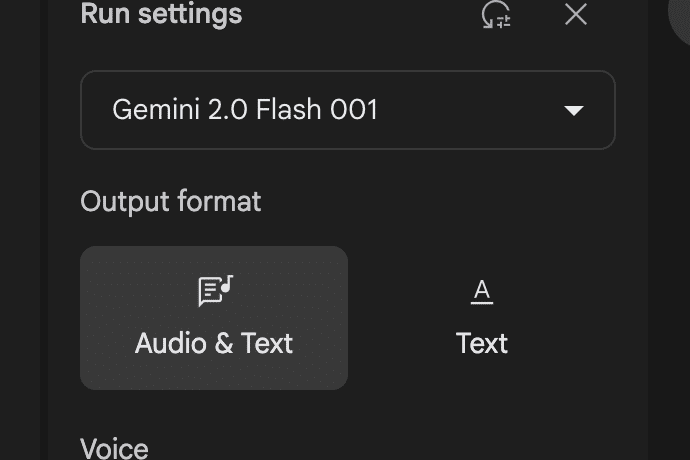Click the underlined A text icon
This screenshot has width=690, height=460.
coord(482,291)
